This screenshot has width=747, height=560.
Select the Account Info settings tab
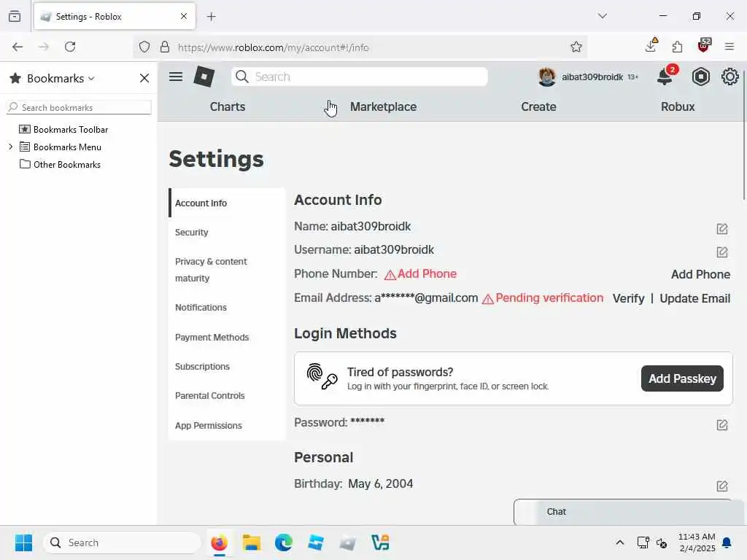(227, 203)
